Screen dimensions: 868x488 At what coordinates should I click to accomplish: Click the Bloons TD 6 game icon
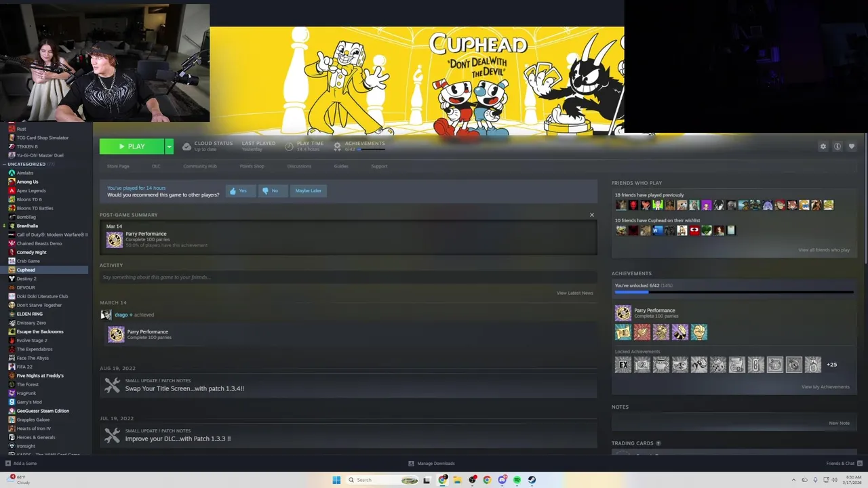point(12,199)
